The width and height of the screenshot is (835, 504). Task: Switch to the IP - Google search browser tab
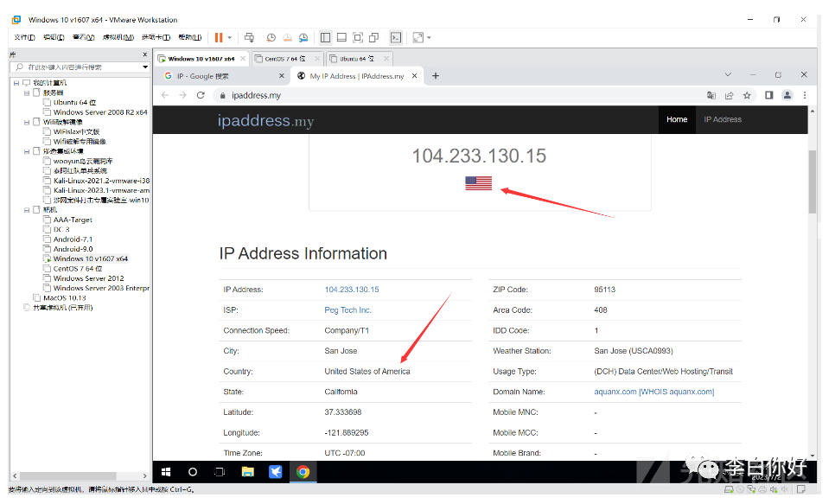pos(224,76)
